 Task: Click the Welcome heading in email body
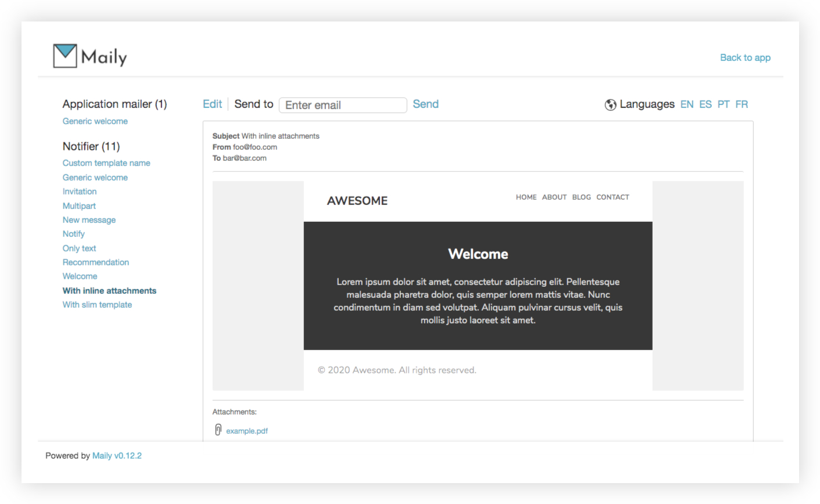[478, 254]
